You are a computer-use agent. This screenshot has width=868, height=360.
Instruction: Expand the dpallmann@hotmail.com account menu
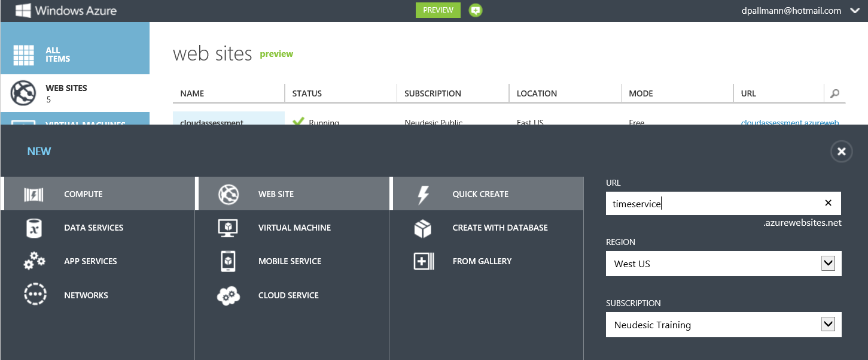point(854,11)
